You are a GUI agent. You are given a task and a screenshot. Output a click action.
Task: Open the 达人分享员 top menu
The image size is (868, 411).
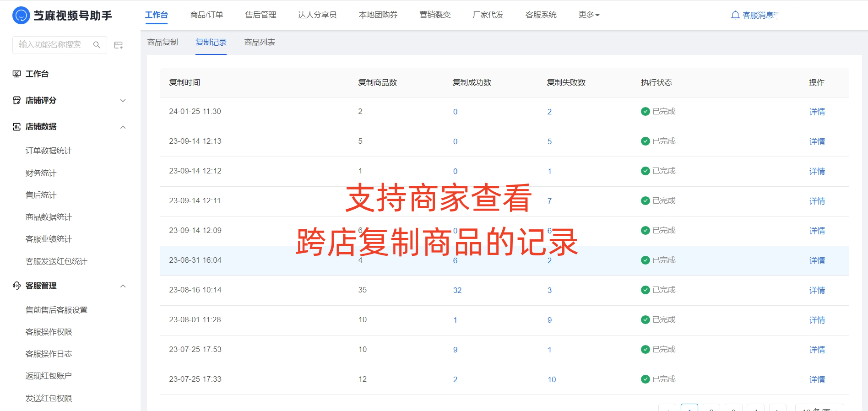317,15
